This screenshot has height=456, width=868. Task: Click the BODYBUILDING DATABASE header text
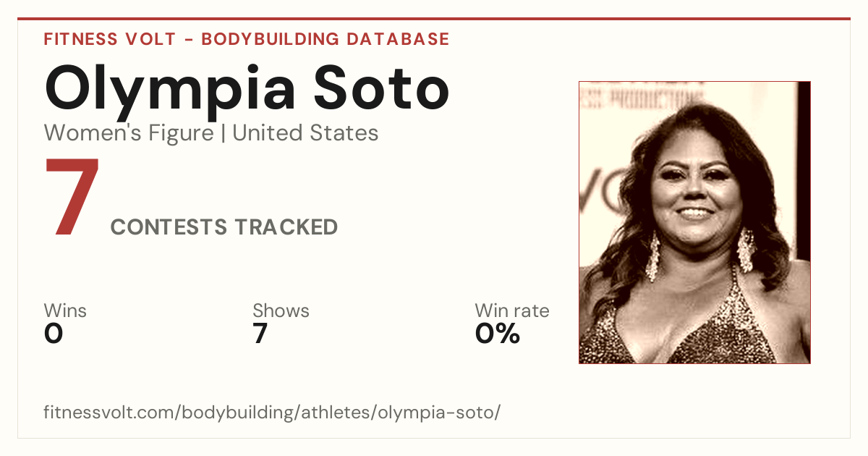[x=325, y=39]
